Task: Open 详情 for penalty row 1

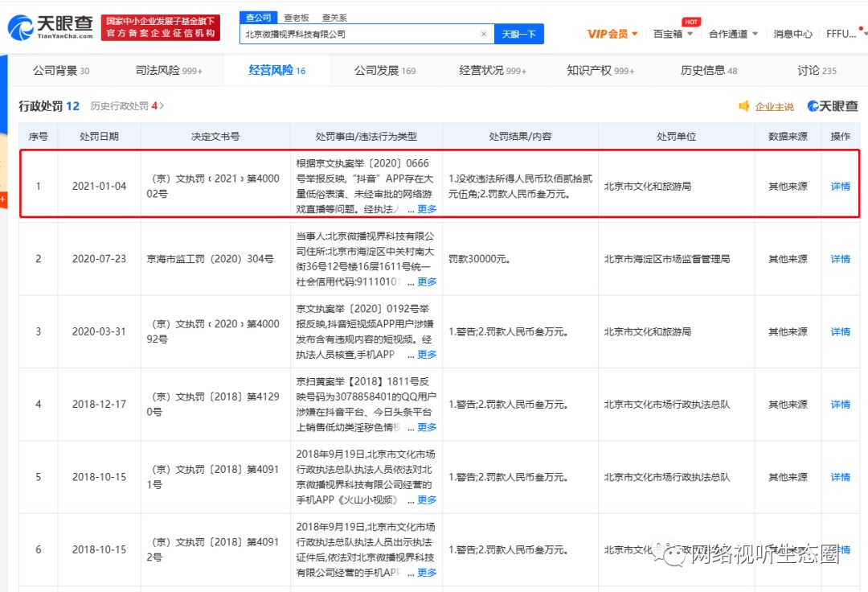Action: [x=840, y=187]
